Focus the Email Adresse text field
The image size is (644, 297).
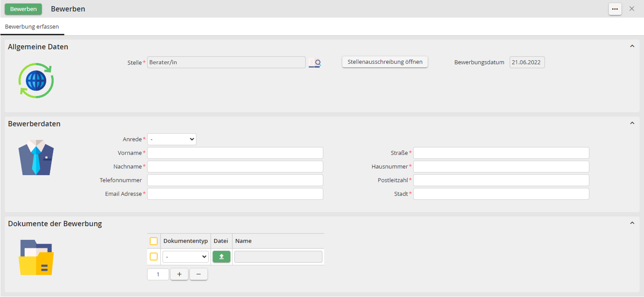235,194
